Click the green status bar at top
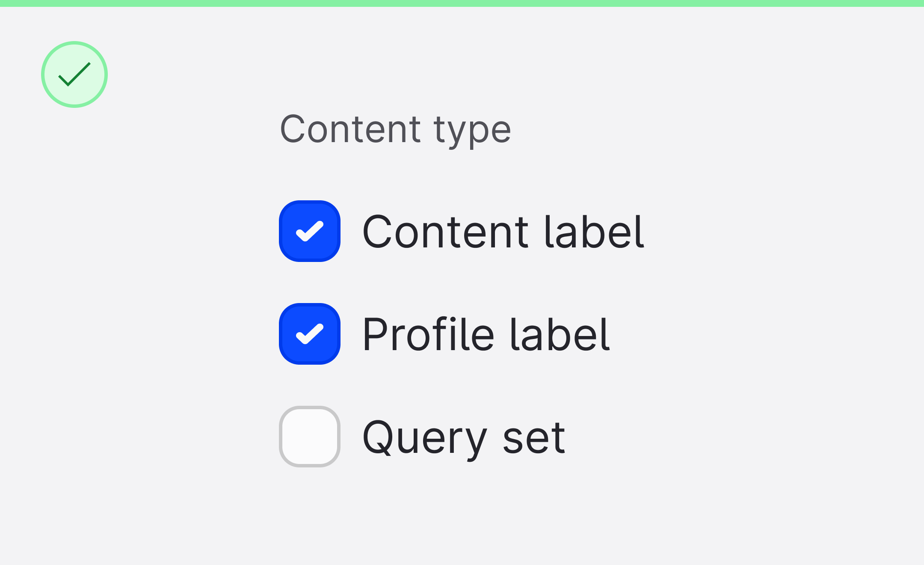The image size is (924, 565). tap(462, 3)
